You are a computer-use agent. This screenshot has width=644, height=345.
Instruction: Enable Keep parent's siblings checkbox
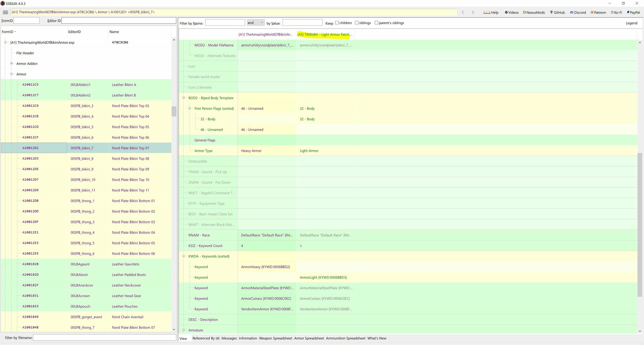376,23
